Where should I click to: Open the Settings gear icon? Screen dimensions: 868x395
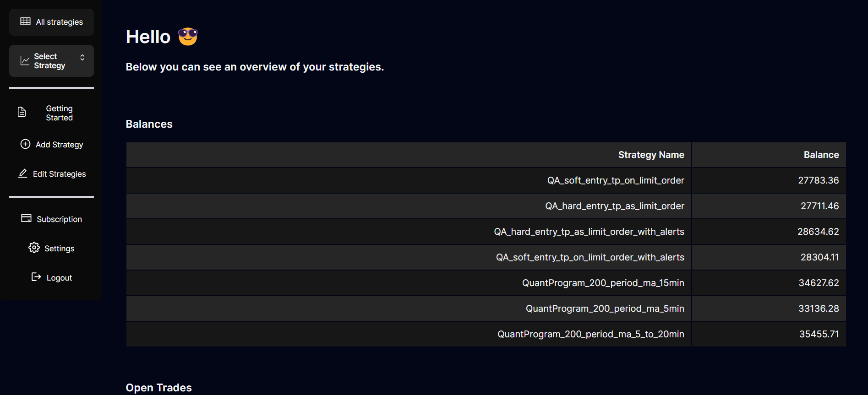pyautogui.click(x=34, y=248)
